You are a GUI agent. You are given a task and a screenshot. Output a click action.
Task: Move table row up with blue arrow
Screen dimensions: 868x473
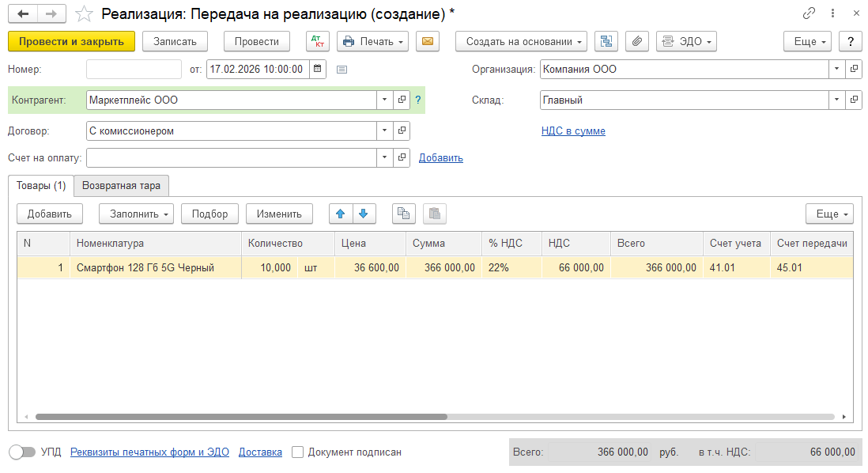pyautogui.click(x=341, y=214)
